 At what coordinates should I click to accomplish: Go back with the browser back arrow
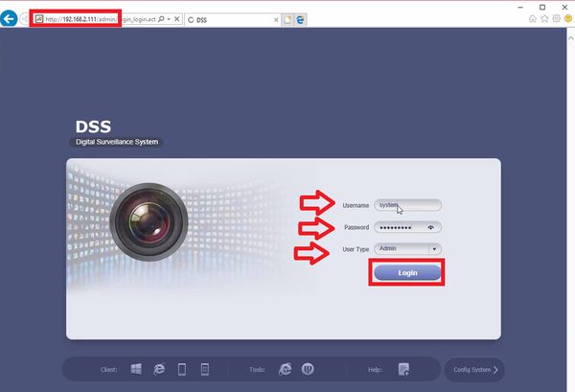point(9,19)
